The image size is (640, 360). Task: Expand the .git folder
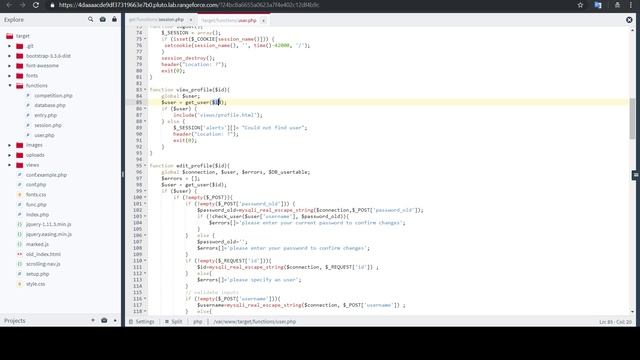coord(10,46)
